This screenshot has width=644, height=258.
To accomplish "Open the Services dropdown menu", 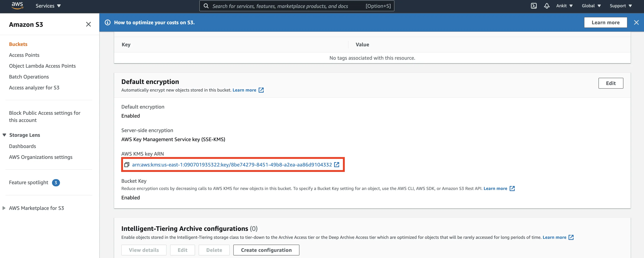I will point(48,6).
